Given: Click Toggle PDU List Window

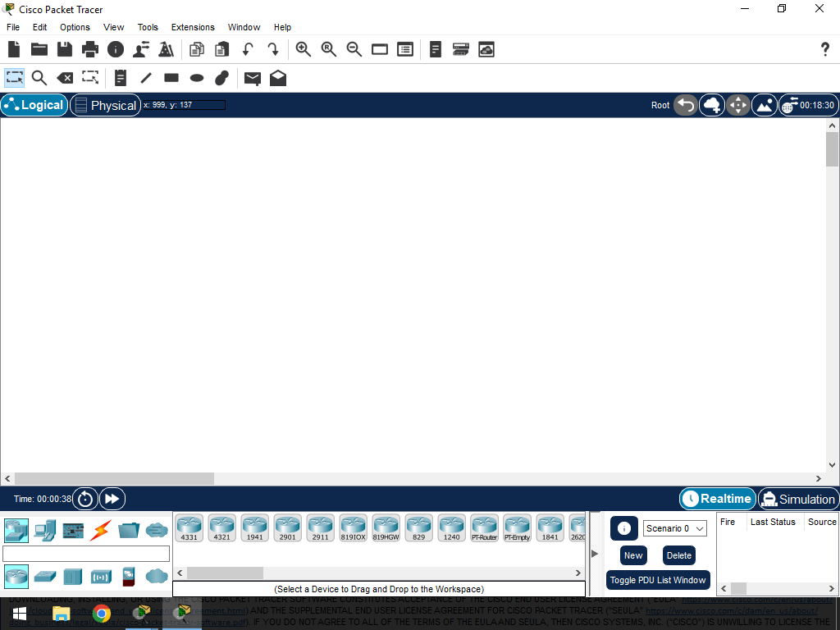Looking at the screenshot, I should 658,580.
